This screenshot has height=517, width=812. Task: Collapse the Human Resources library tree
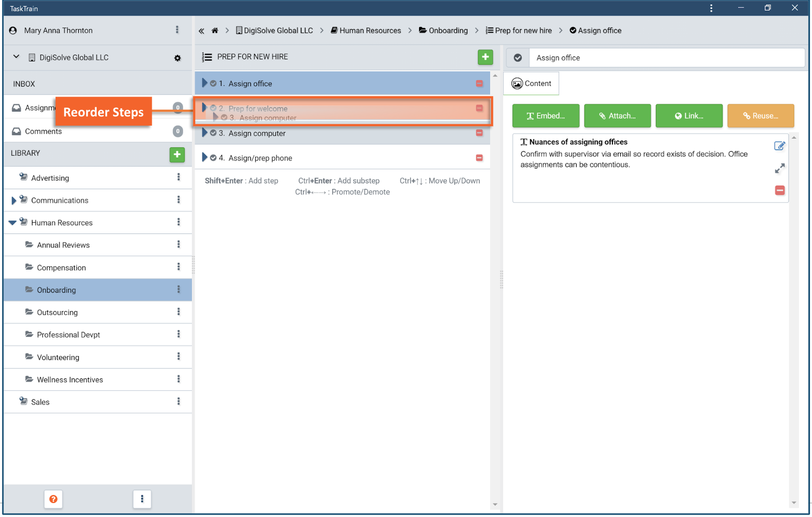[x=13, y=223]
